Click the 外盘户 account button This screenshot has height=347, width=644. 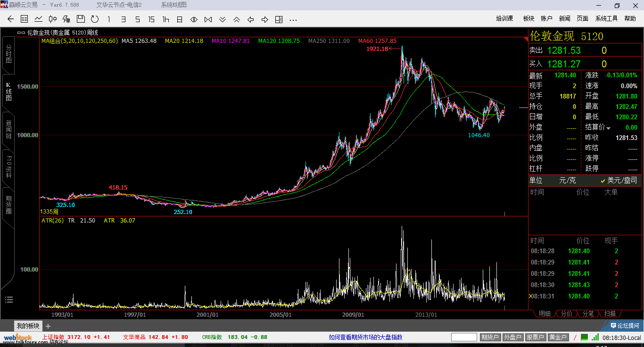(513, 337)
